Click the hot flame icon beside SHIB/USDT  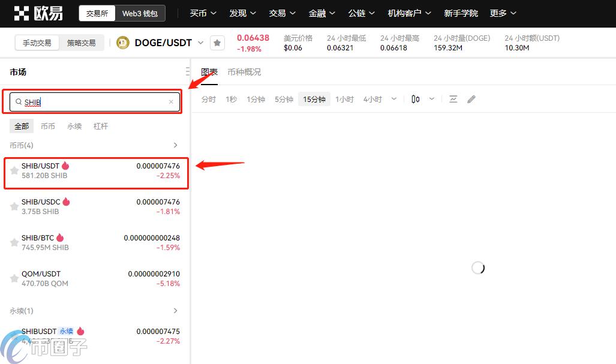[65, 166]
